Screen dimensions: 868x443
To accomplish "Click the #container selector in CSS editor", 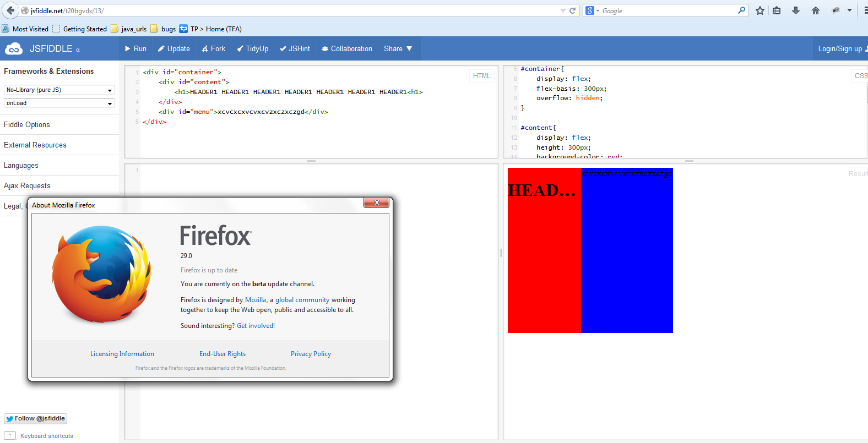I will pyautogui.click(x=540, y=69).
